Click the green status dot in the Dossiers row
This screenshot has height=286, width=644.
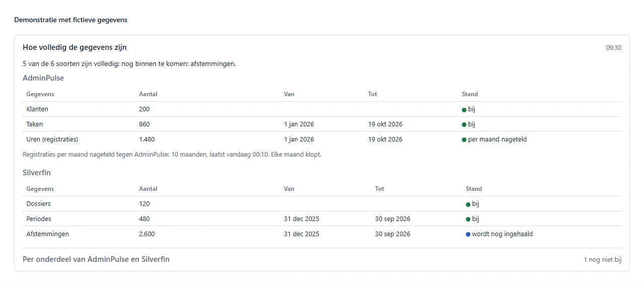pos(468,204)
